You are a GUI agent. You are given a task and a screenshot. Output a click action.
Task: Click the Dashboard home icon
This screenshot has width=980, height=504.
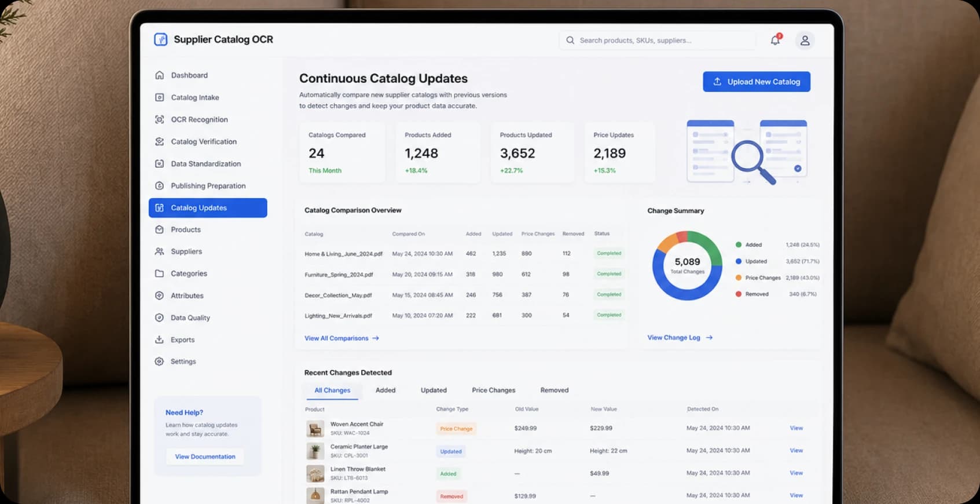click(x=159, y=75)
